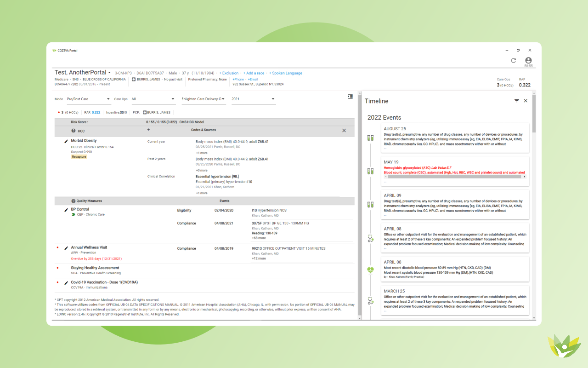This screenshot has height=368, width=588.
Task: Open the Mode Pre/Post Care dropdown
Action: 89,99
